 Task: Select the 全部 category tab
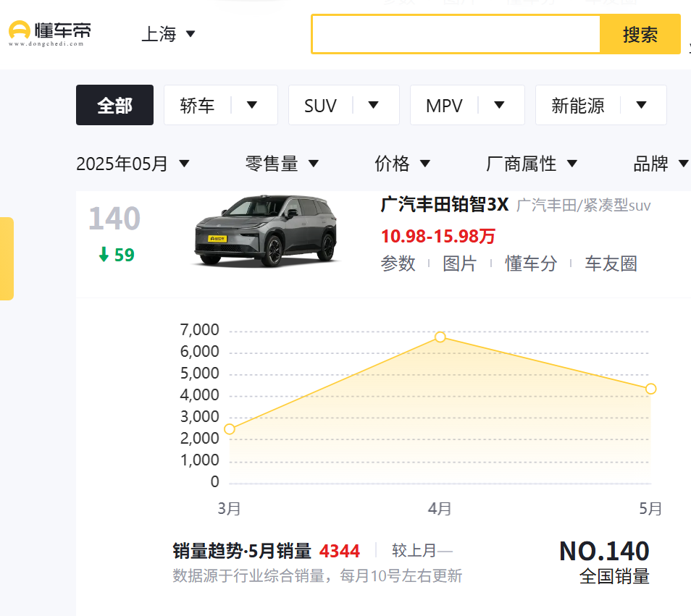pyautogui.click(x=114, y=105)
